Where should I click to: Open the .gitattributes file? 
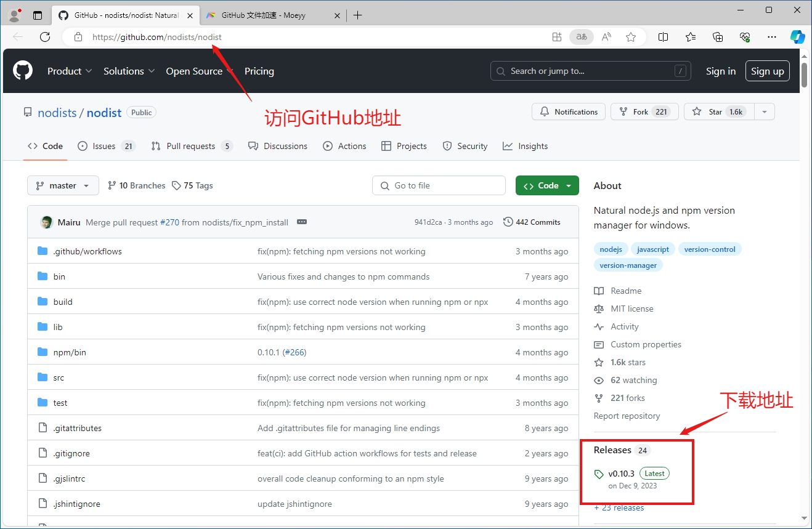78,428
